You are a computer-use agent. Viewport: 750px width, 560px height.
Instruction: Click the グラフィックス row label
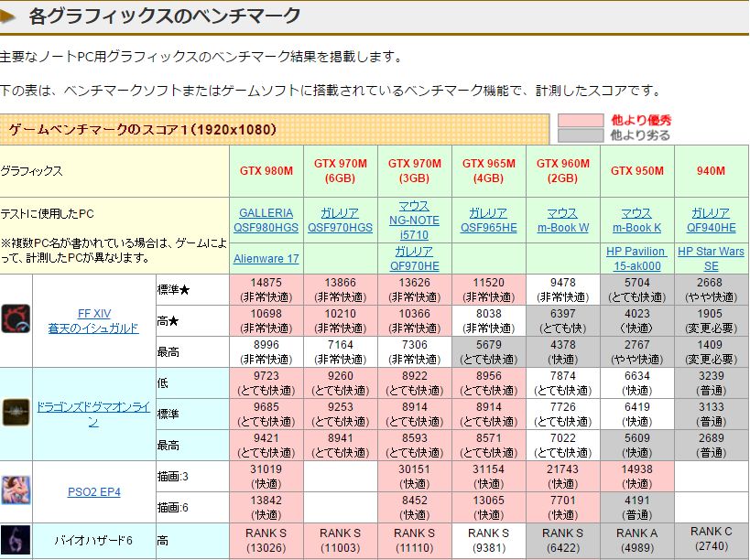(x=31, y=171)
